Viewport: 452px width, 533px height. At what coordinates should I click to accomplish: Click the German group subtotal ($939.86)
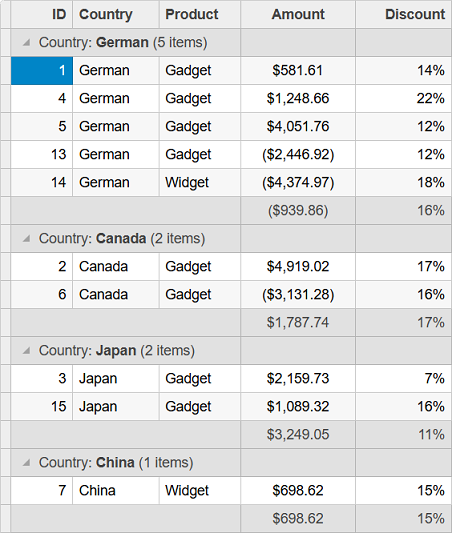298,211
